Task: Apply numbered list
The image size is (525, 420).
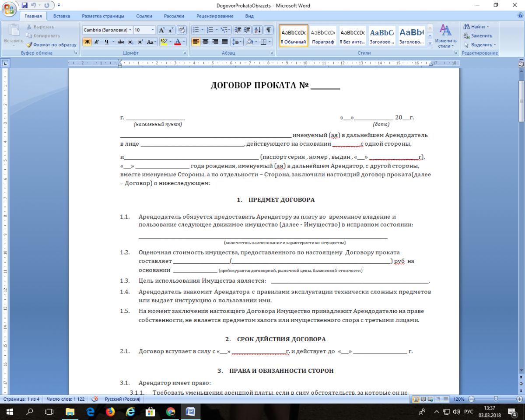Action: click(210, 30)
